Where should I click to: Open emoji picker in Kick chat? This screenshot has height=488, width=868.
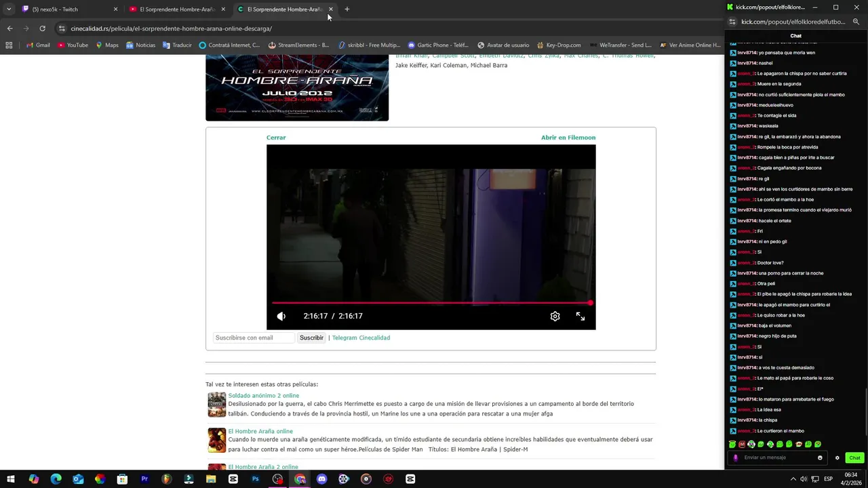tap(820, 457)
